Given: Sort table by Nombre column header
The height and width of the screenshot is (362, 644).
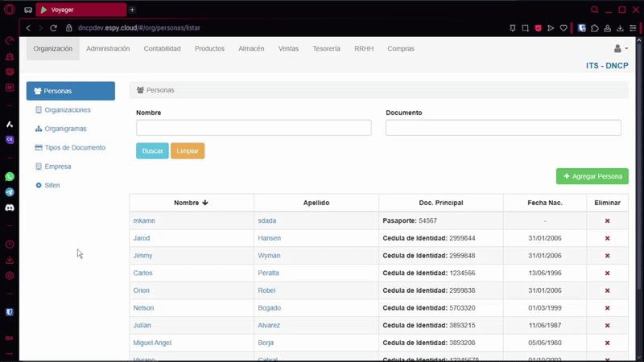Looking at the screenshot, I should coord(191,203).
